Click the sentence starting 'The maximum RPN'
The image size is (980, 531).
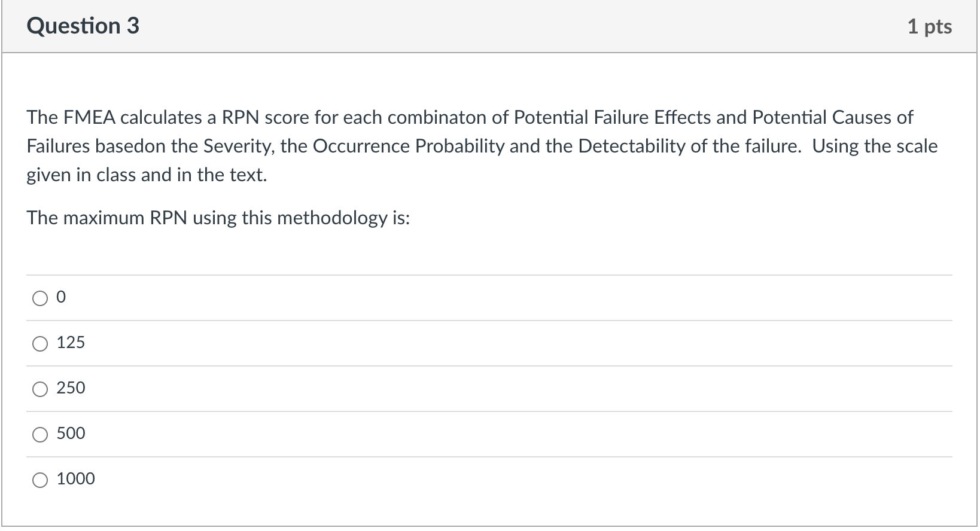tap(218, 218)
